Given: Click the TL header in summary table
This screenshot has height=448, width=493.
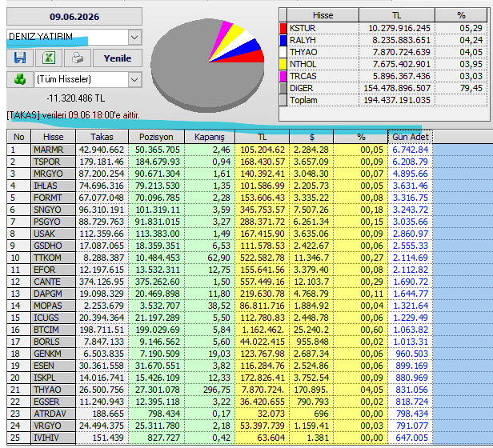Looking at the screenshot, I should click(x=397, y=15).
